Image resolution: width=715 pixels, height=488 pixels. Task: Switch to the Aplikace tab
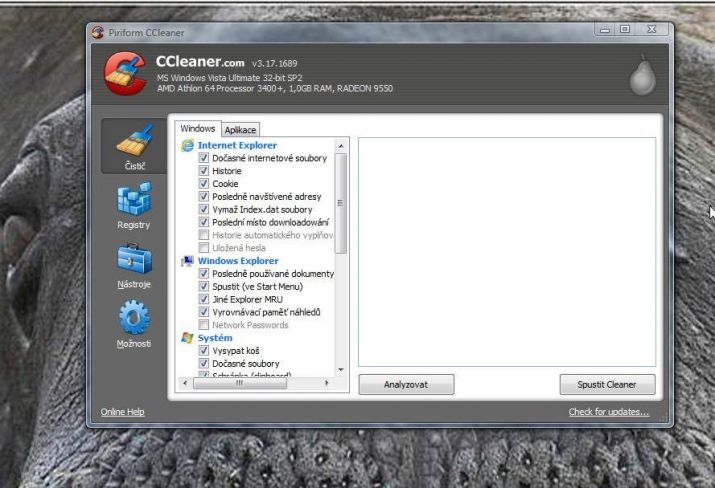point(240,130)
